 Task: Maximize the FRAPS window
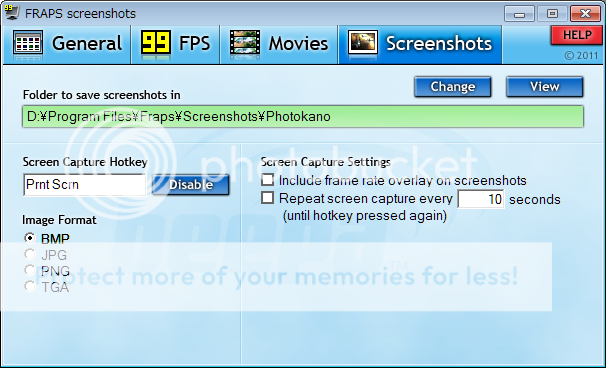pyautogui.click(x=552, y=14)
